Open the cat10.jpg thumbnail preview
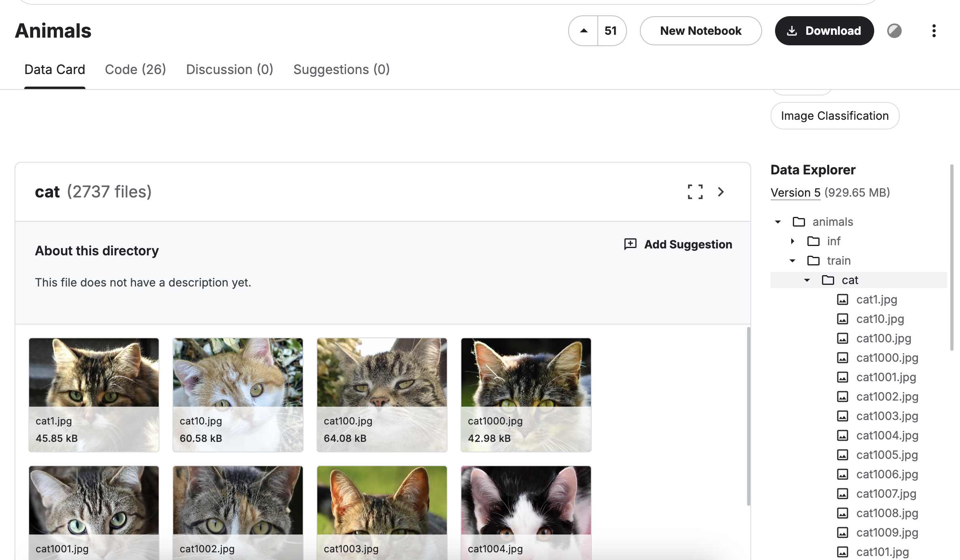 tap(238, 395)
